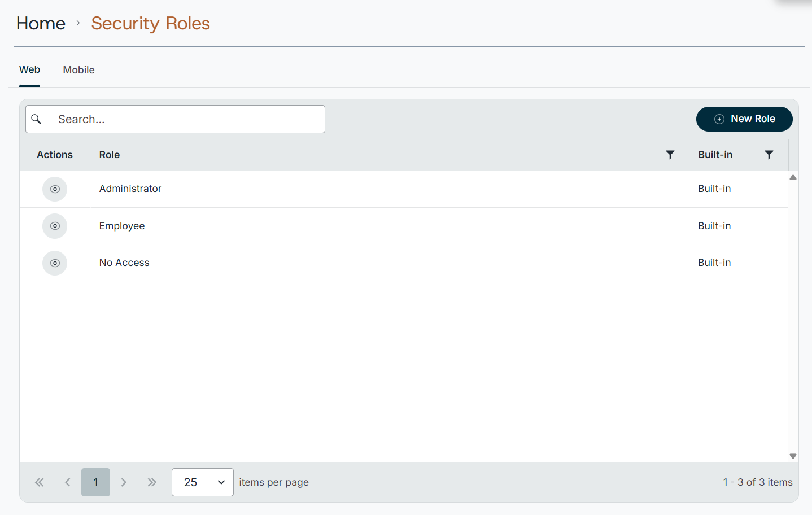View the Administrator role details
Viewport: 812px width, 515px height.
click(x=55, y=189)
